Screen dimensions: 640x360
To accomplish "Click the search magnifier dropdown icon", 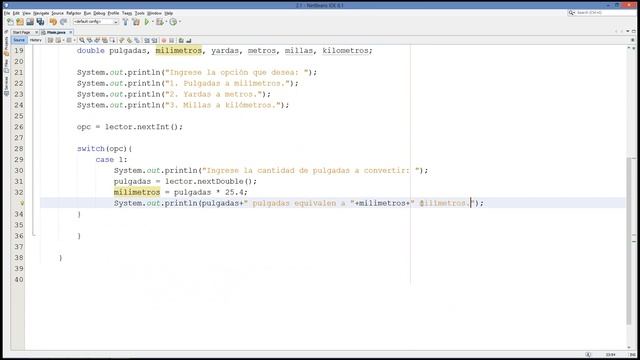I will click(571, 13).
